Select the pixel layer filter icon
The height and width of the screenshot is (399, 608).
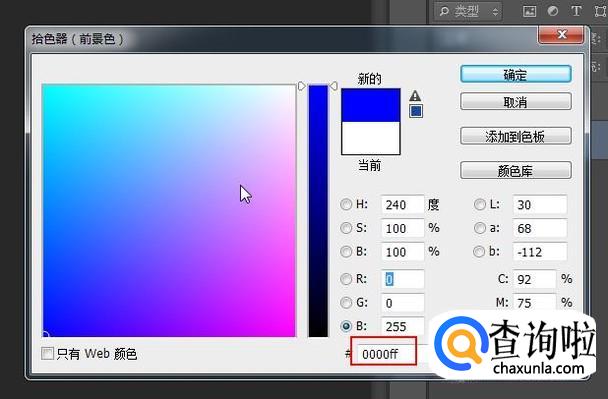pos(529,11)
